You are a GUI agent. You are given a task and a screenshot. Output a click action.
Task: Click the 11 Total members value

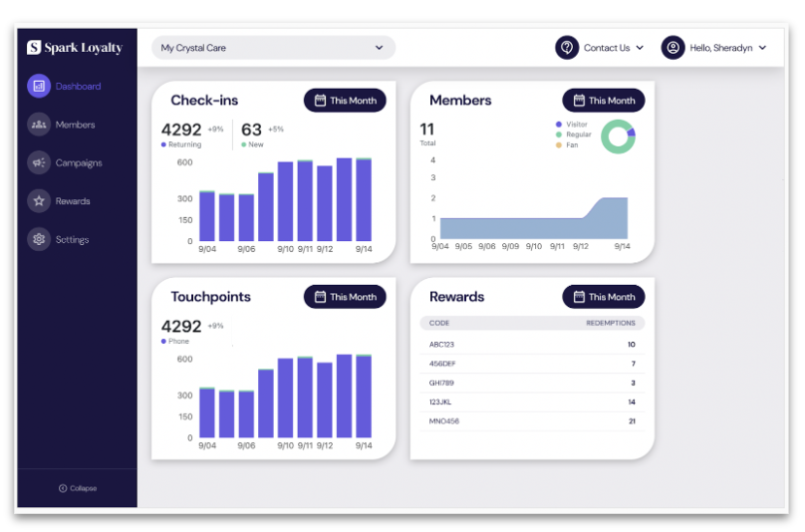[427, 129]
